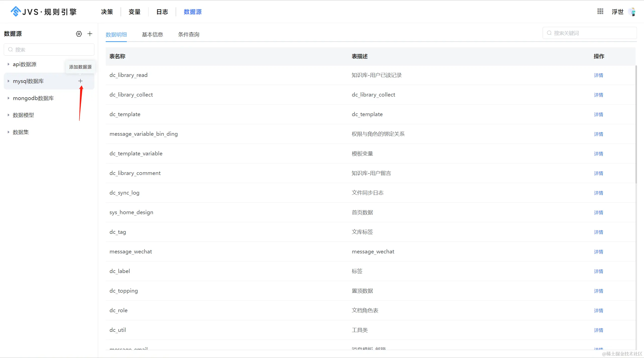Image resolution: width=644 pixels, height=358 pixels.
Task: Expand the 数据模型 tree node
Action: tap(8, 115)
